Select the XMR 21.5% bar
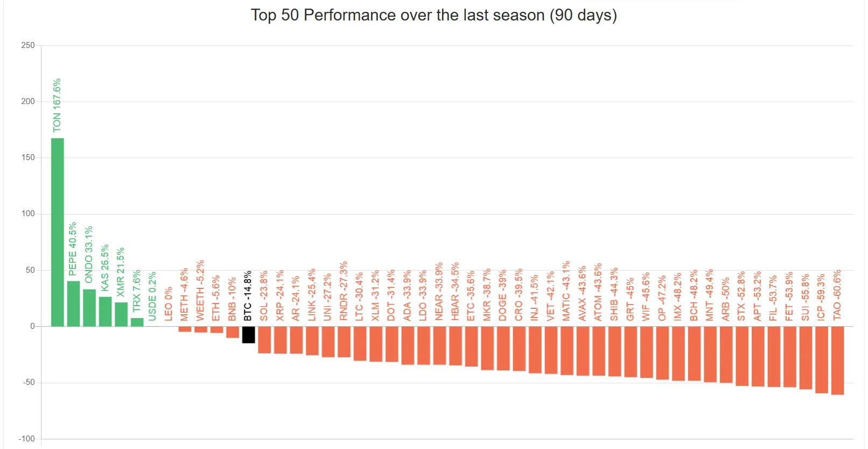This screenshot has width=868, height=449. point(121,314)
